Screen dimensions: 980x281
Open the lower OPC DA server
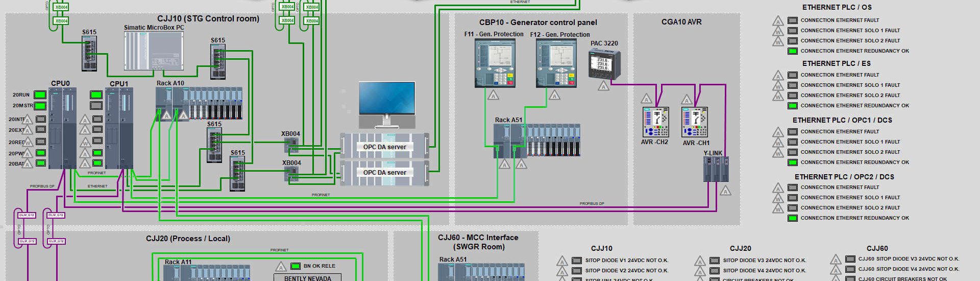[x=384, y=173]
